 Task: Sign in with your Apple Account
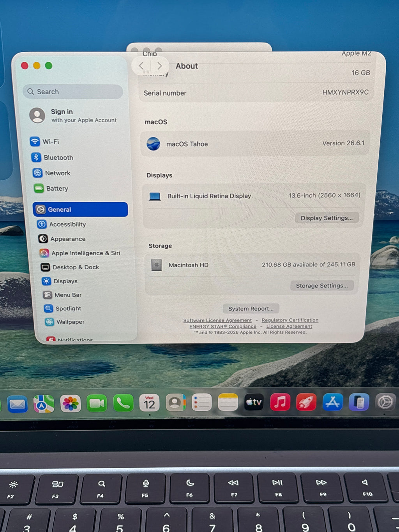[73, 116]
